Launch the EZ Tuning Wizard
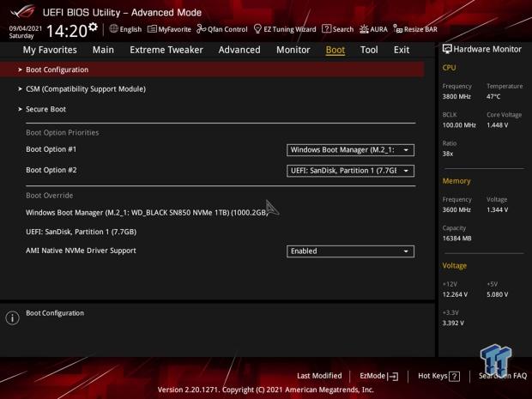Screen dimensions: 532x399 click(285, 29)
